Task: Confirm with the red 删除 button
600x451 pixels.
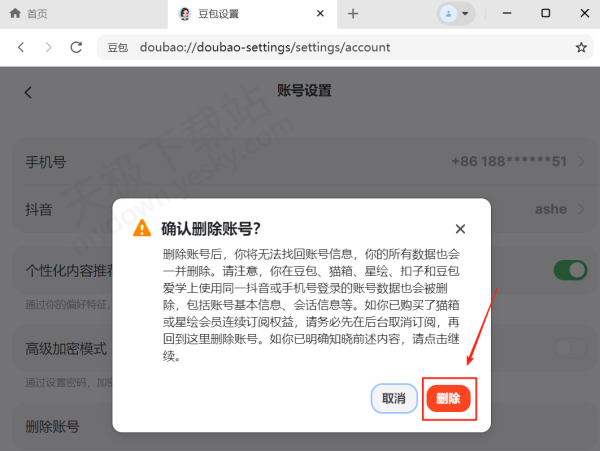Action: 448,399
